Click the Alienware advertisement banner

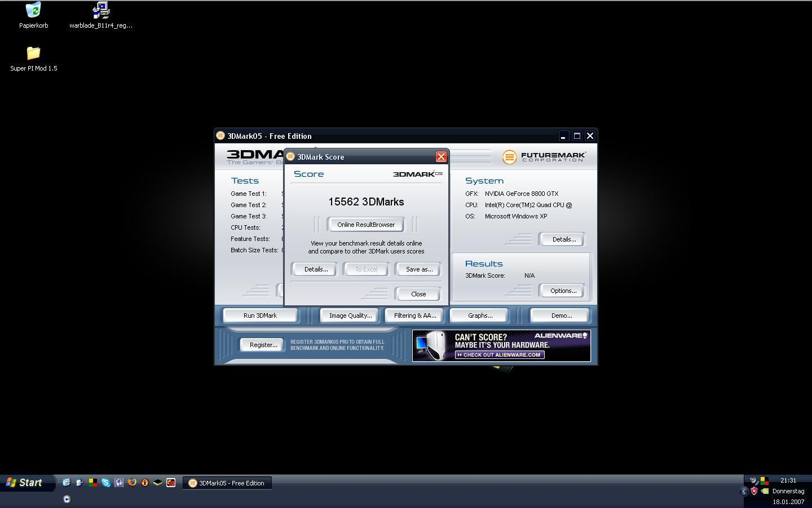point(501,345)
